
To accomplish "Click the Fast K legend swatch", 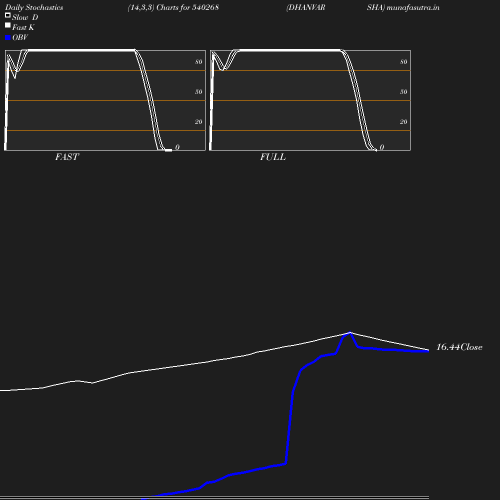I will pyautogui.click(x=8, y=25).
